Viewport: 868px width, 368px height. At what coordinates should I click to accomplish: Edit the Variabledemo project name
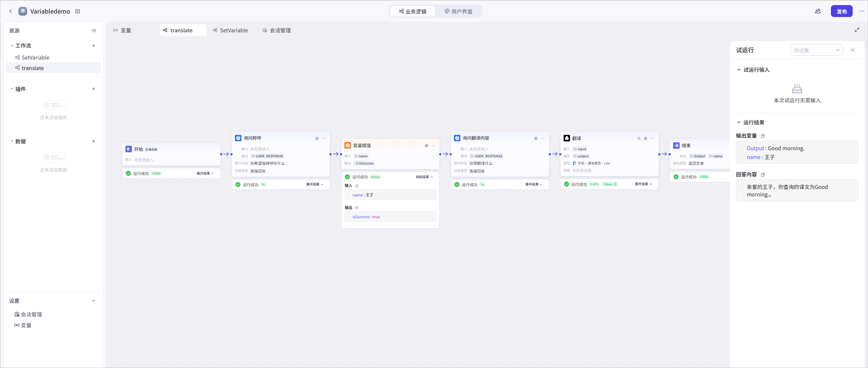point(78,11)
